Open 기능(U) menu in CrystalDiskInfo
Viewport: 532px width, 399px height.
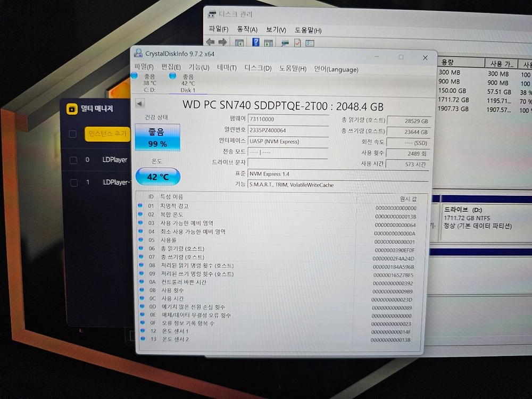[199, 68]
